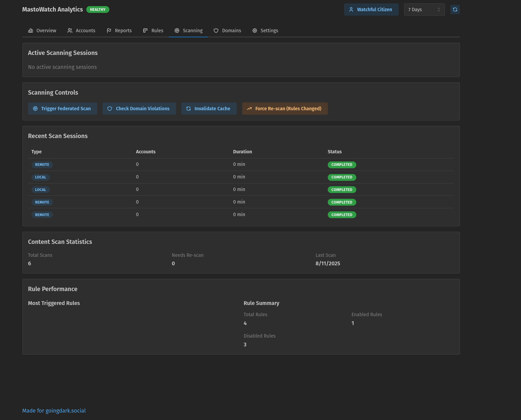Screen dimensions: 521x420
Task: Open the 7 Days time range dropdown
Action: [424, 9]
